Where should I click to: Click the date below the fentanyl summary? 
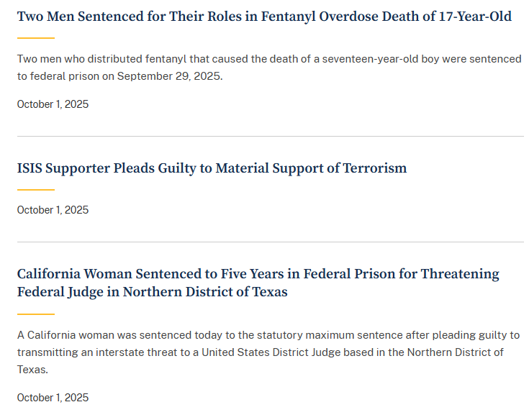coord(53,104)
